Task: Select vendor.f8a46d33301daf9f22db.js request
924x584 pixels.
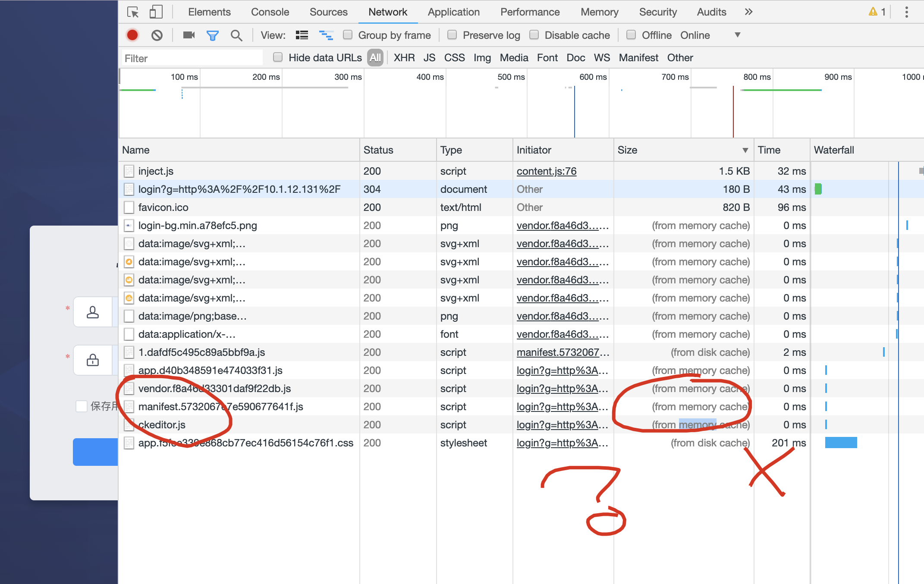Action: click(521, 389)
